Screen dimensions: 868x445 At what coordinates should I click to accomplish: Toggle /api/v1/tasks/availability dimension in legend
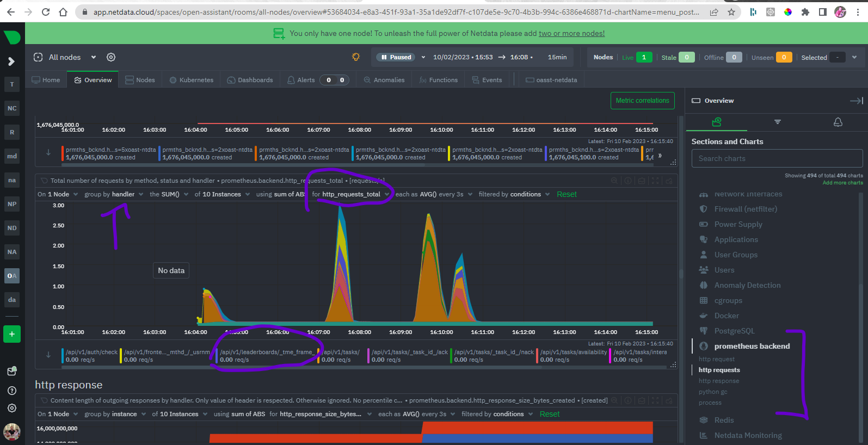(x=572, y=356)
